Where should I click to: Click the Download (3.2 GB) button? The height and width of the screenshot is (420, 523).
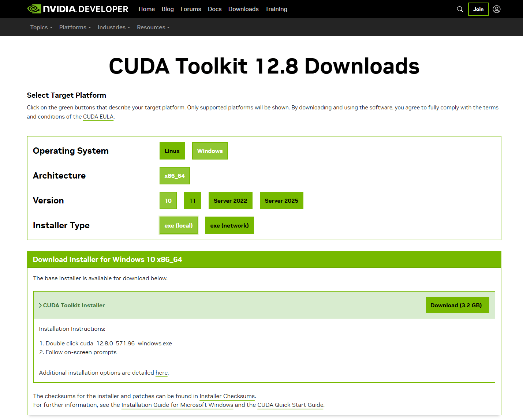[x=457, y=305]
